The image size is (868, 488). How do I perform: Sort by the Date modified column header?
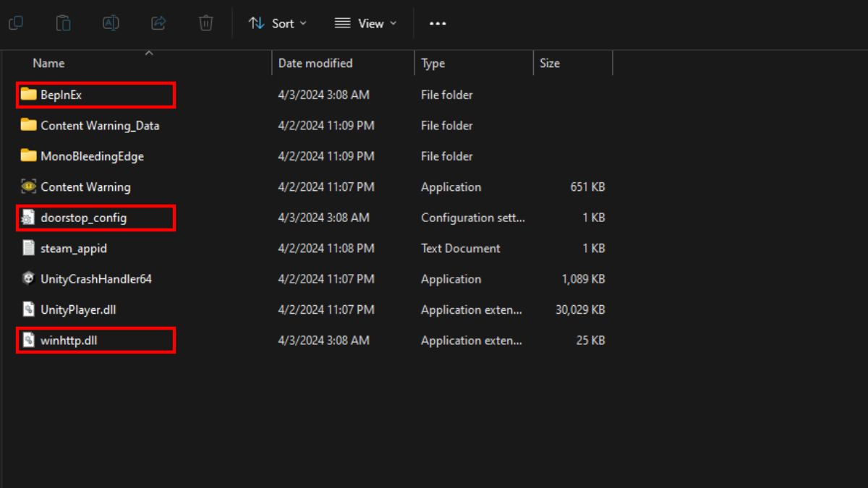point(315,64)
